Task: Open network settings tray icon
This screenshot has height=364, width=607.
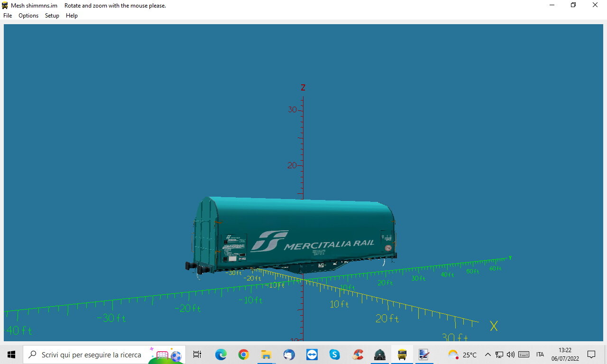Action: click(499, 355)
